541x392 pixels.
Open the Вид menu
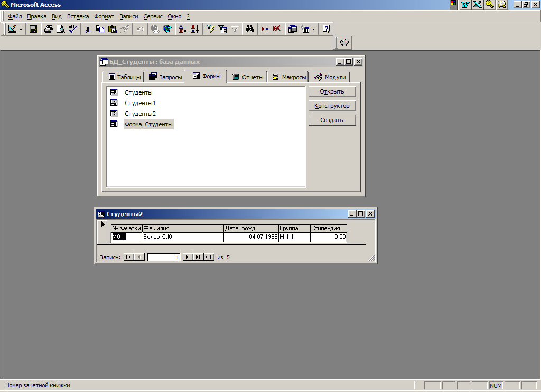57,16
